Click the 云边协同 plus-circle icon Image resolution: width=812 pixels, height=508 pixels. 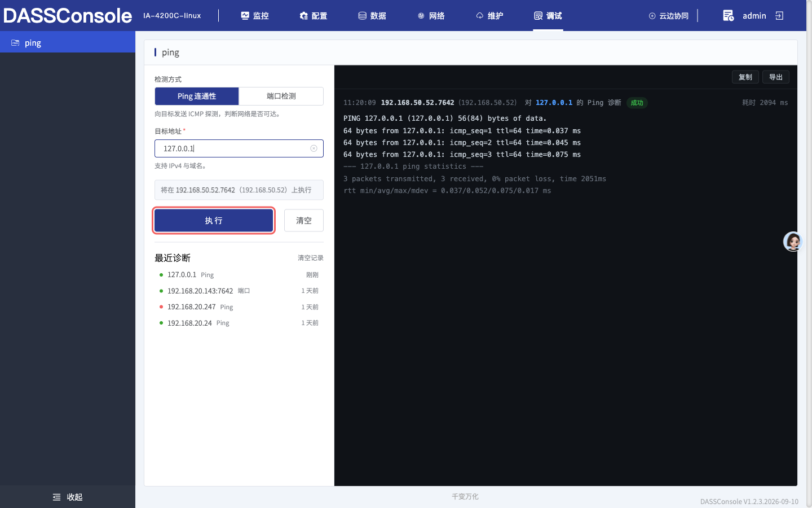pos(652,16)
